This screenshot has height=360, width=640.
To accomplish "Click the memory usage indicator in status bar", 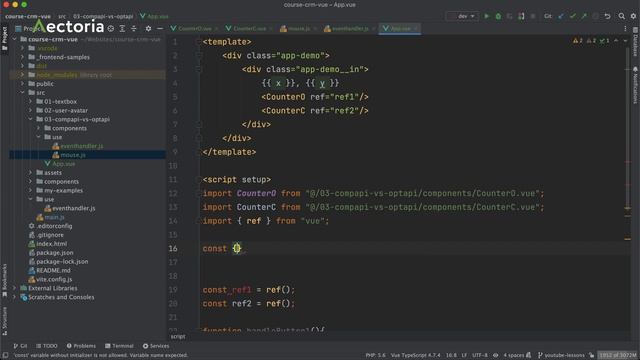I will click(618, 355).
